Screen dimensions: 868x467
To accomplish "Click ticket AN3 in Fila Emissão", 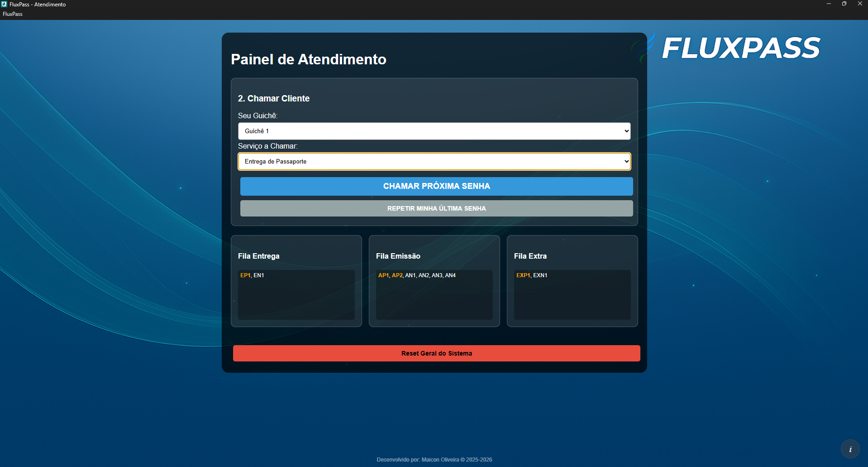I will point(437,275).
